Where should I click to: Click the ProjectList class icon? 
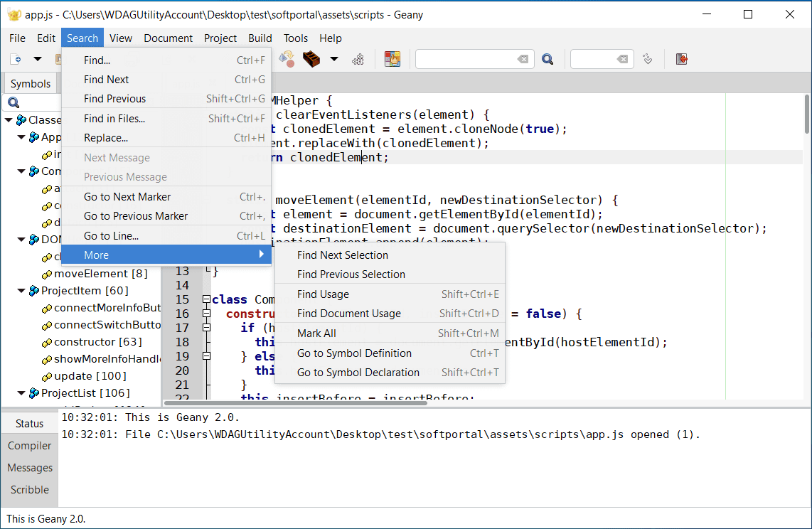pos(34,393)
